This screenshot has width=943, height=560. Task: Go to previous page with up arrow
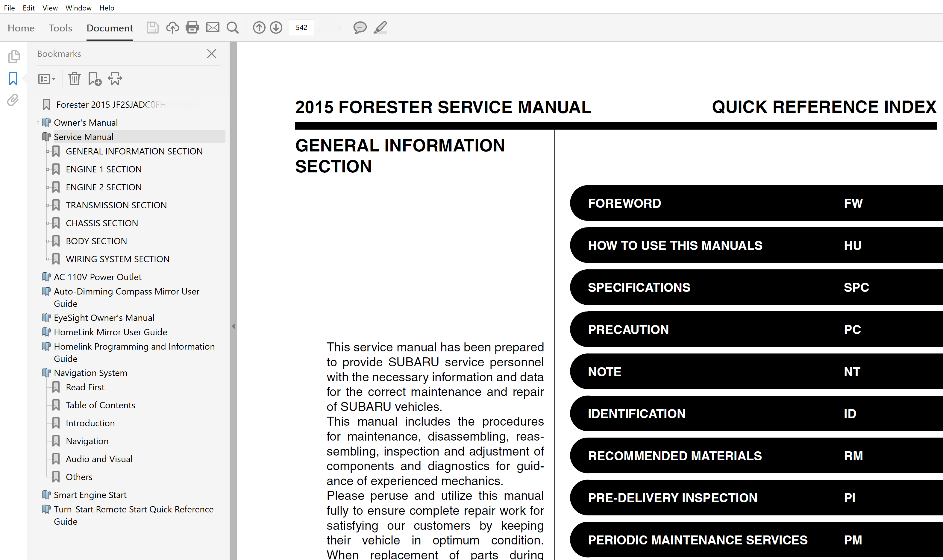tap(259, 28)
